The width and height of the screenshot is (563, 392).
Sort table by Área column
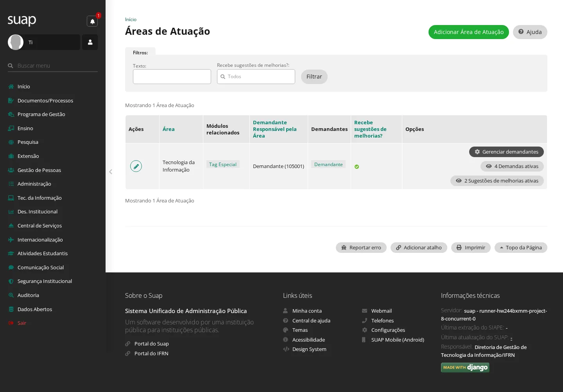(x=169, y=129)
